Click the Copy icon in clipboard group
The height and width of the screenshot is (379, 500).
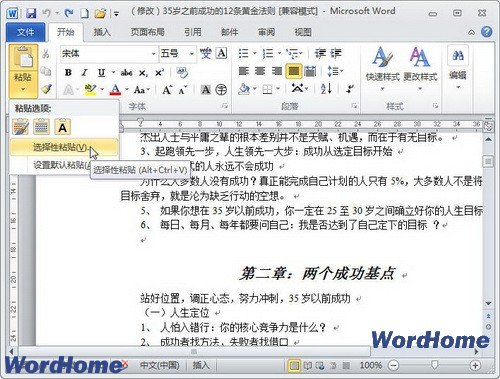pos(46,71)
